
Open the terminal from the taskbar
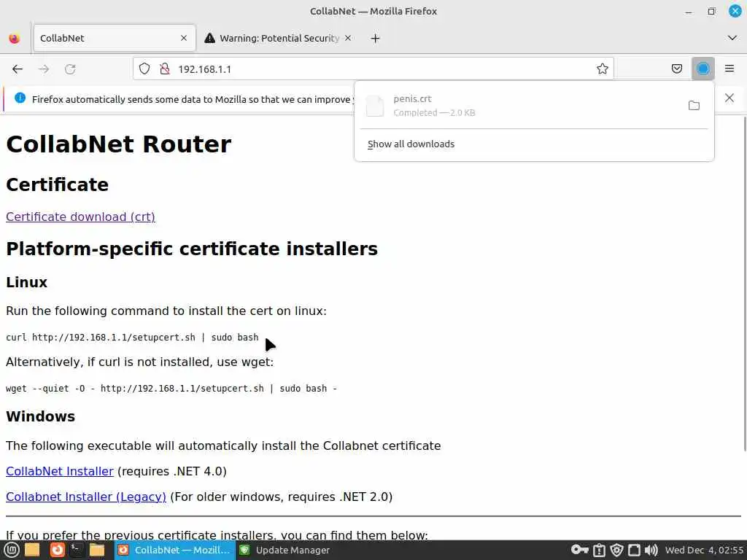pos(77,550)
